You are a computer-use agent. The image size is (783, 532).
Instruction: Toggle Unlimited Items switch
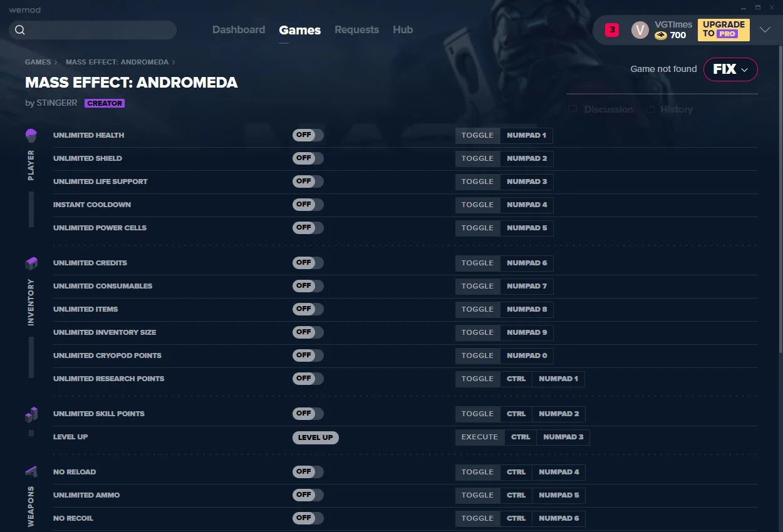pyautogui.click(x=308, y=309)
